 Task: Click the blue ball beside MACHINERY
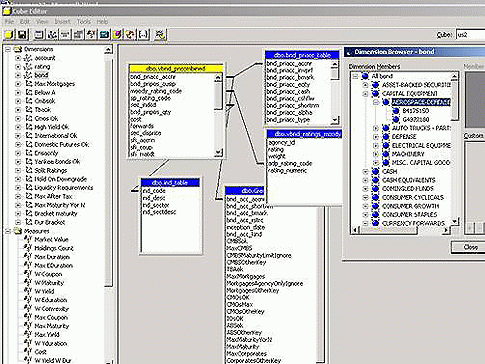point(386,154)
